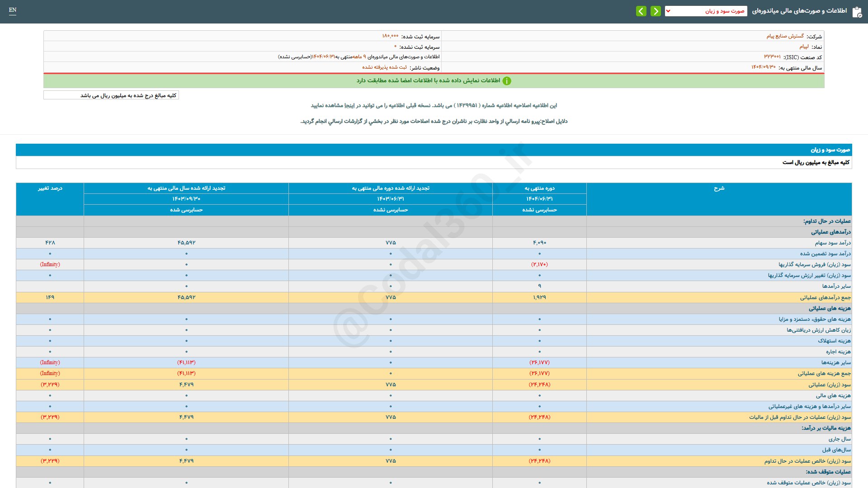This screenshot has height=488, width=868.
Task: Click the دوره منتهی به column header
Action: pyautogui.click(x=539, y=188)
